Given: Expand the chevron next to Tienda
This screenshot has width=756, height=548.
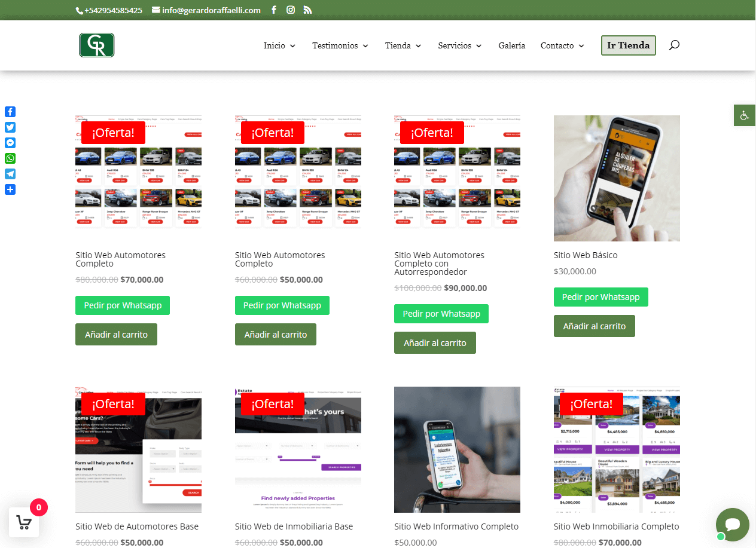Looking at the screenshot, I should pos(419,46).
